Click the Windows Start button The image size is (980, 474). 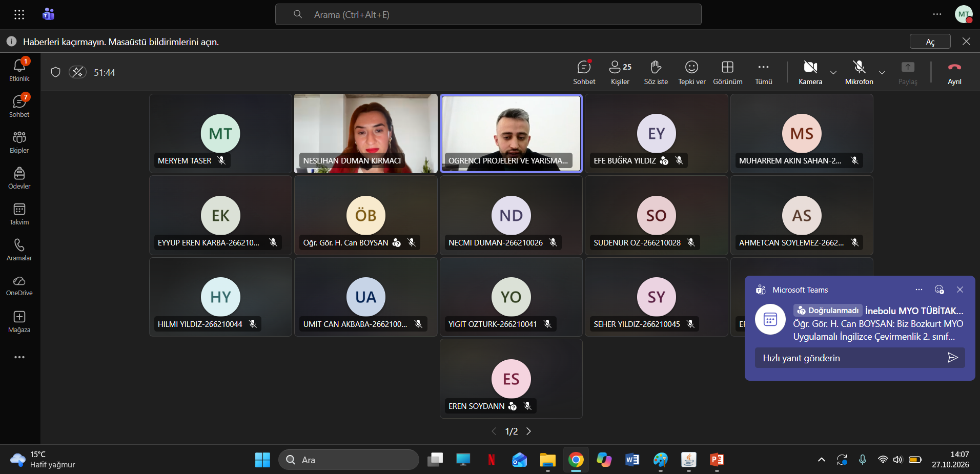point(262,460)
